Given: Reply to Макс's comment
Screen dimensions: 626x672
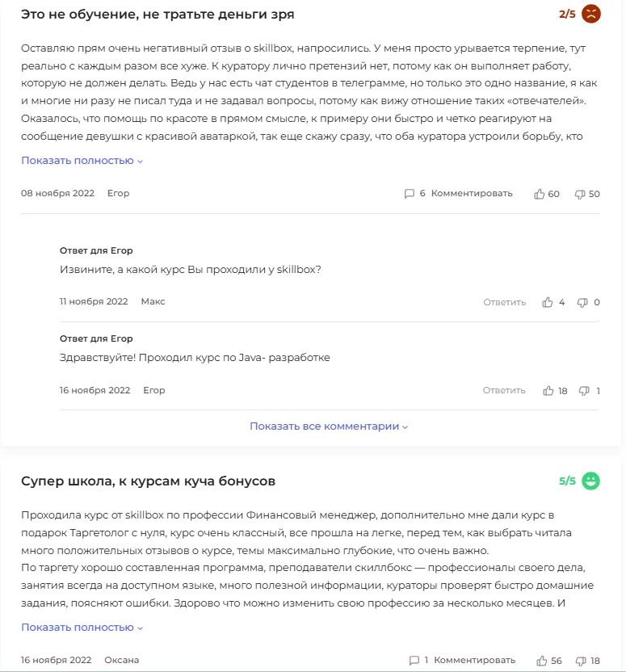Looking at the screenshot, I should 504,302.
